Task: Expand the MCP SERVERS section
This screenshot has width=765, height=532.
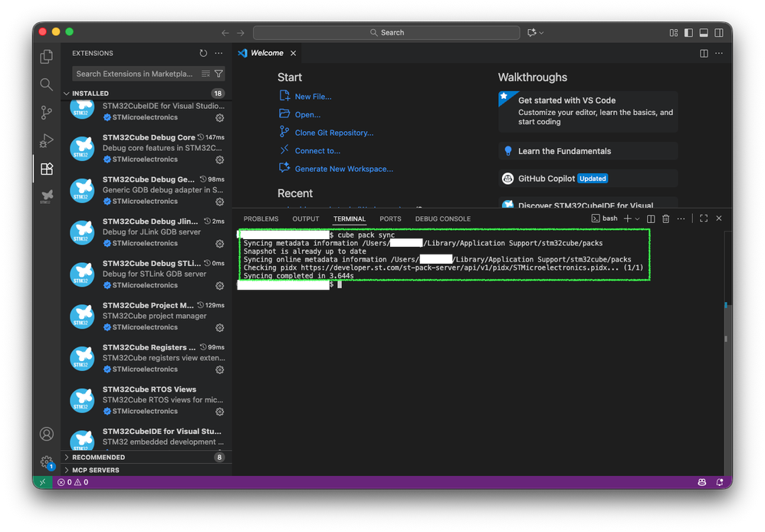Action: click(146, 470)
